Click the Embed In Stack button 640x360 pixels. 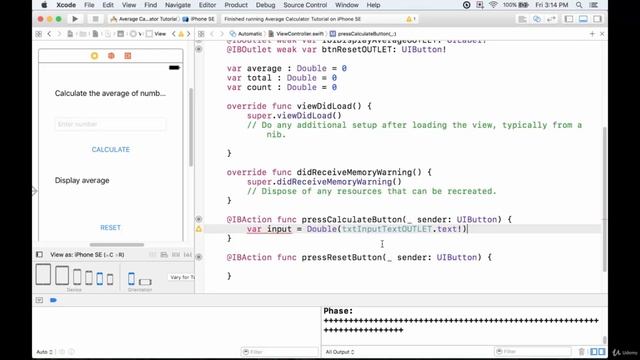tap(152, 255)
